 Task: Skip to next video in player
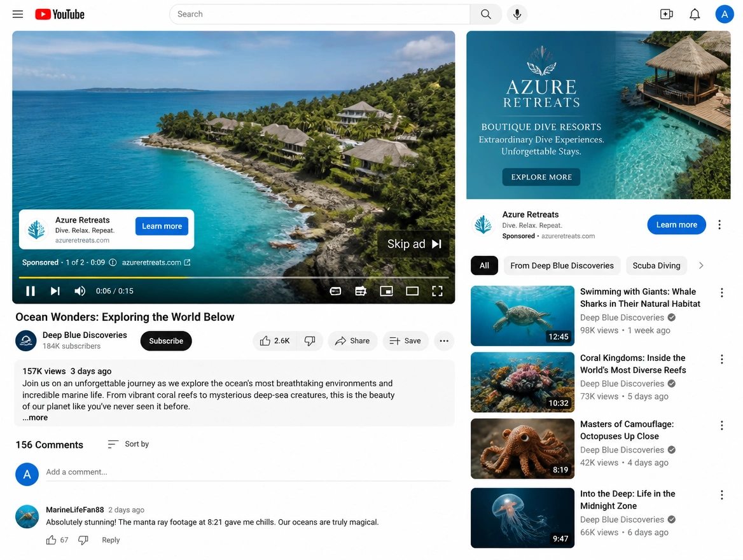pyautogui.click(x=55, y=291)
